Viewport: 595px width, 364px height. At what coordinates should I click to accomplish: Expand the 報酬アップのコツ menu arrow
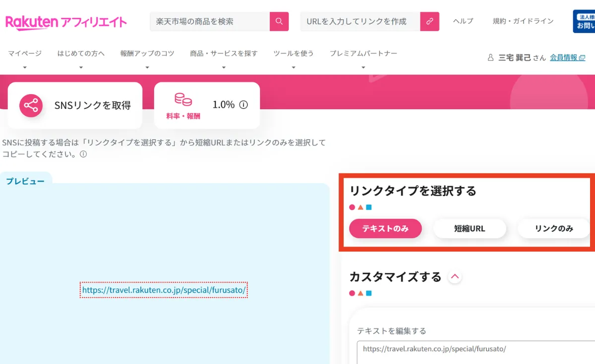147,67
